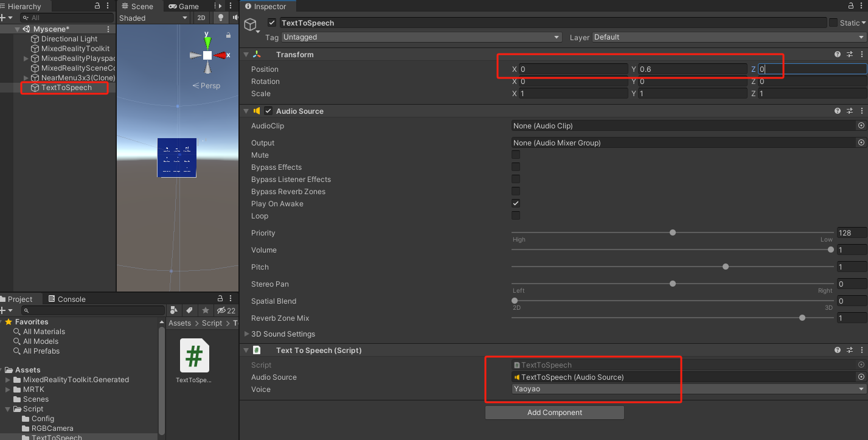The width and height of the screenshot is (868, 440).
Task: Click the Text To Speech script gear icon
Action: click(861, 350)
